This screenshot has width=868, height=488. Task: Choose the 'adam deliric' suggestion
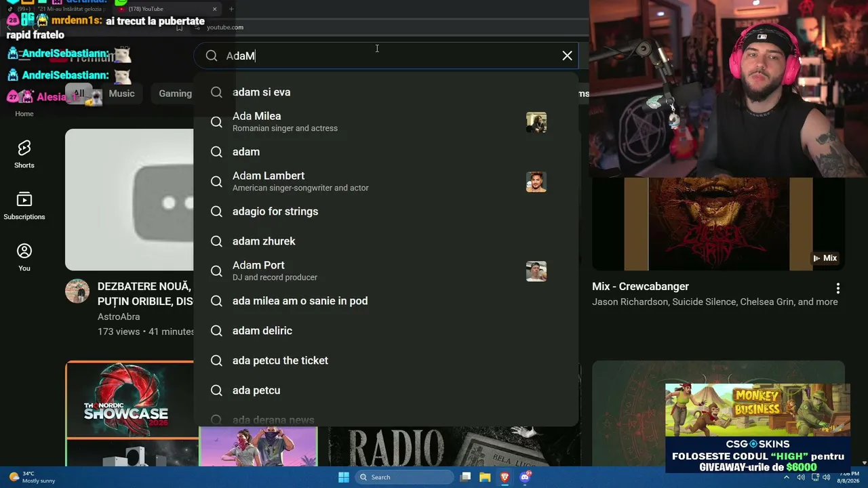[386, 331]
